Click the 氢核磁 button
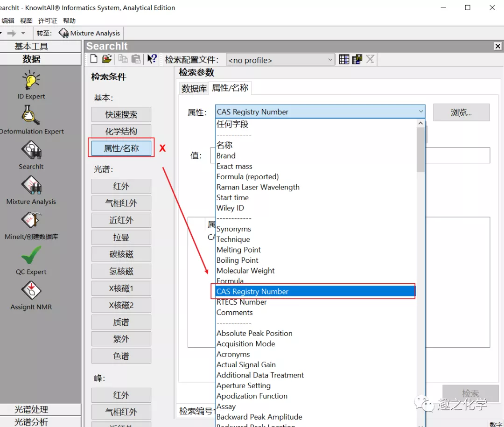 tap(121, 272)
